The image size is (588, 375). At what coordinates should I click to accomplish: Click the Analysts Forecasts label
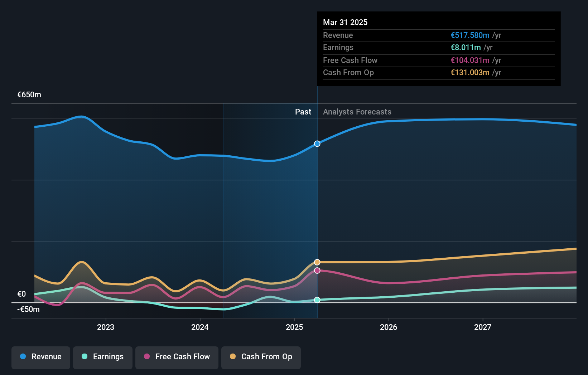pos(357,112)
